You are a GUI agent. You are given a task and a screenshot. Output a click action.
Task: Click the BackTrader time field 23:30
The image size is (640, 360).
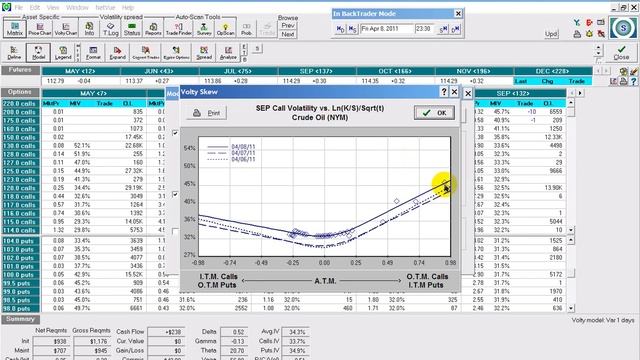[425, 29]
